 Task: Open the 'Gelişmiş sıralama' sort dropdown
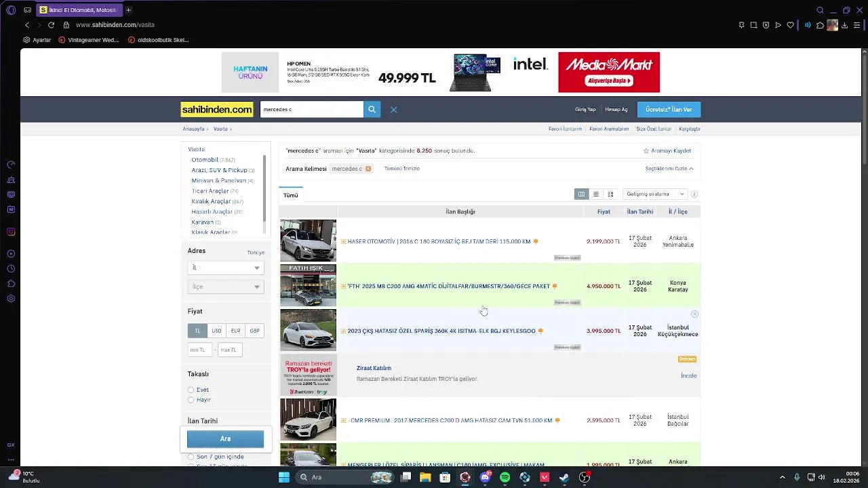click(654, 195)
